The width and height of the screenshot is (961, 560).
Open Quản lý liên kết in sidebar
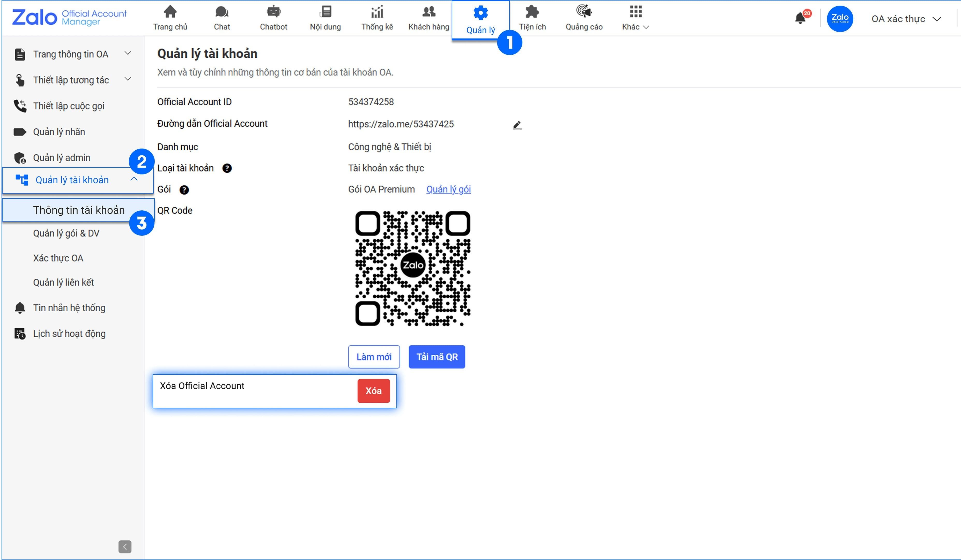pos(63,283)
